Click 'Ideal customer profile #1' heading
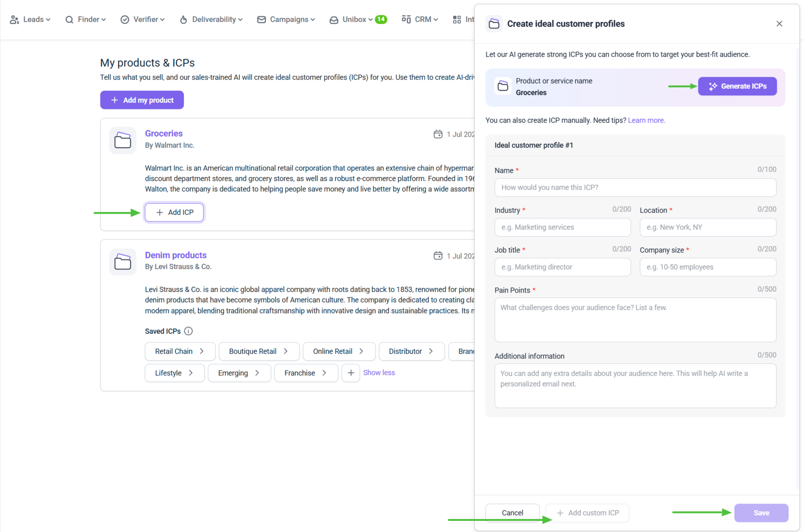The height and width of the screenshot is (532, 803). (x=534, y=145)
